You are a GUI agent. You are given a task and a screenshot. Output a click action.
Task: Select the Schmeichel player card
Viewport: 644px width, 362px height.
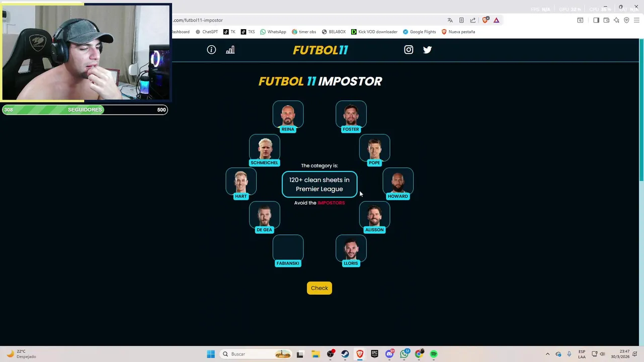[x=264, y=150]
